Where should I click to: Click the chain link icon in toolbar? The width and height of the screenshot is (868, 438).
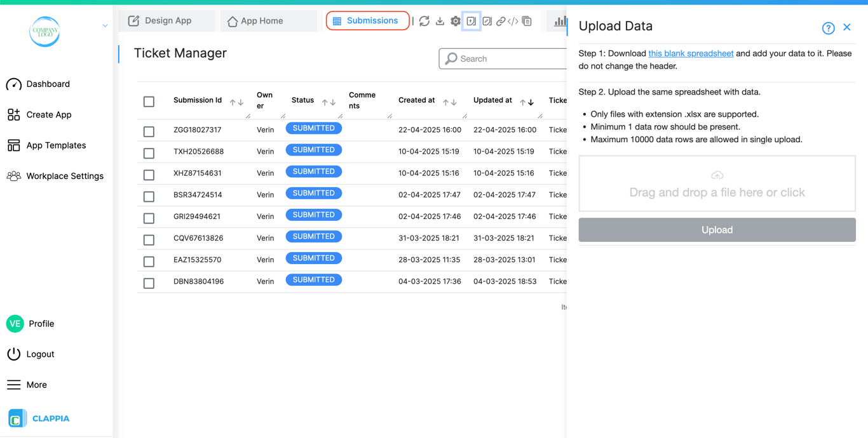tap(501, 21)
